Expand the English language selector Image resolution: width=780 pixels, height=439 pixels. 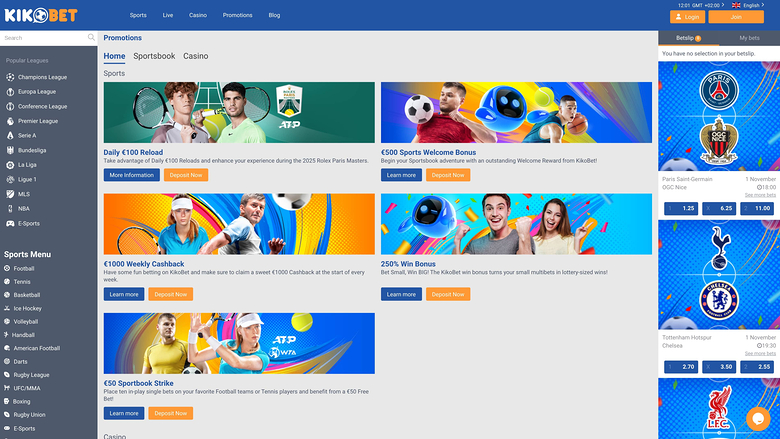tap(748, 5)
